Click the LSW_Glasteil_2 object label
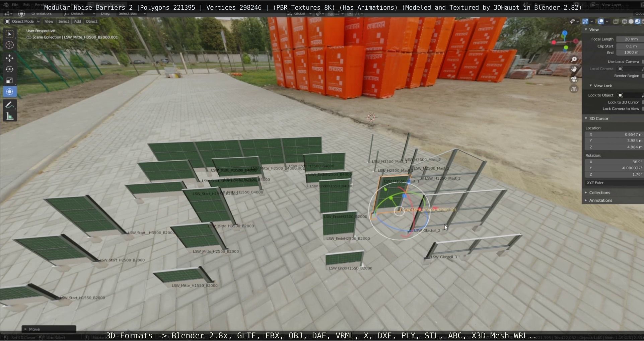This screenshot has width=644, height=341. (x=427, y=231)
